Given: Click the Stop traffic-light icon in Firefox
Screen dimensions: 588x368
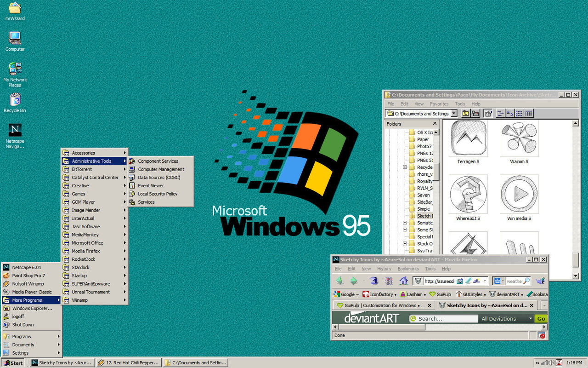Looking at the screenshot, I should point(389,281).
